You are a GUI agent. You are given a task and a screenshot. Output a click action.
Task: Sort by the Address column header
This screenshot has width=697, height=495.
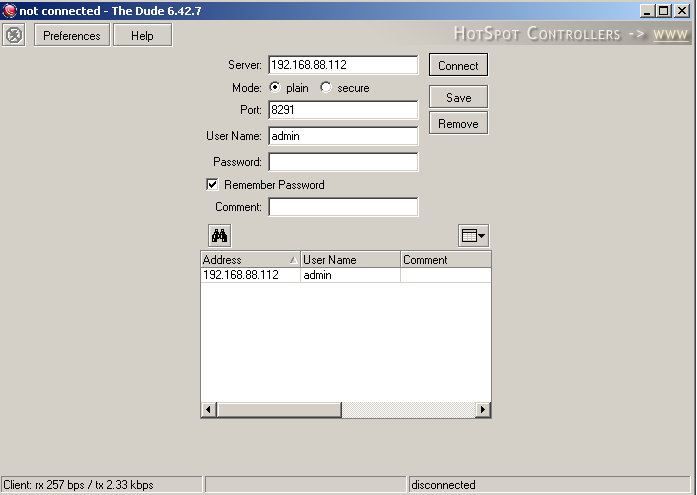[250, 260]
